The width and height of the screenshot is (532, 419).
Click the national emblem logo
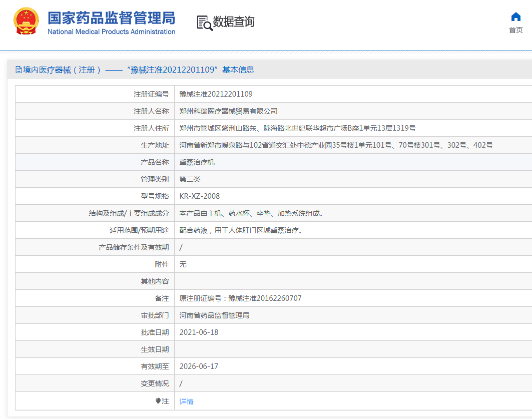[x=26, y=21]
